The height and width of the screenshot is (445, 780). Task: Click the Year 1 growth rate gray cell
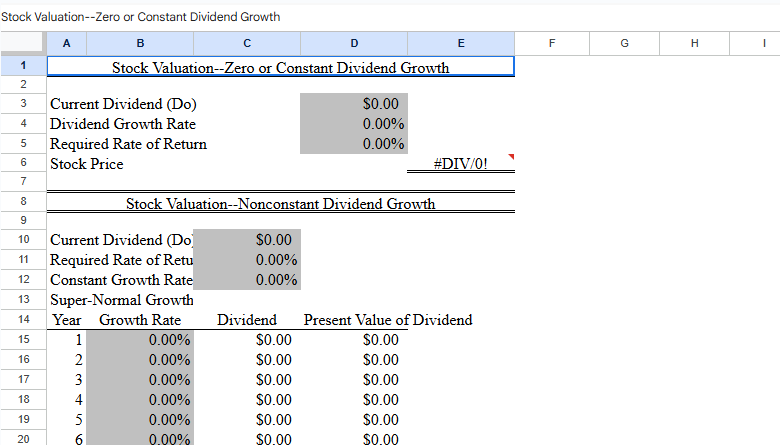pos(140,340)
